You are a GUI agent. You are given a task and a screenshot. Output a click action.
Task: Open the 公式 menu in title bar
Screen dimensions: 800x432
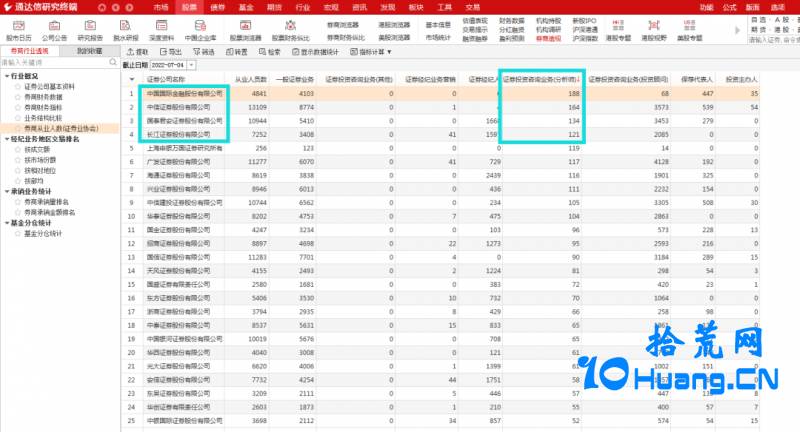(x=730, y=7)
